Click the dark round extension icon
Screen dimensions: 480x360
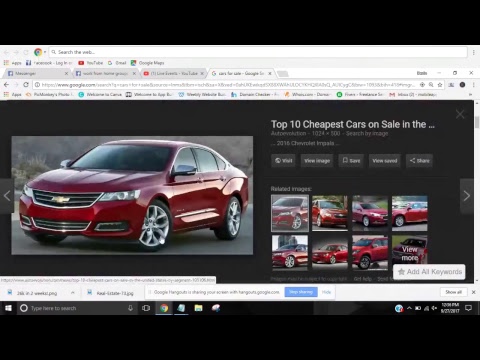pos(462,85)
